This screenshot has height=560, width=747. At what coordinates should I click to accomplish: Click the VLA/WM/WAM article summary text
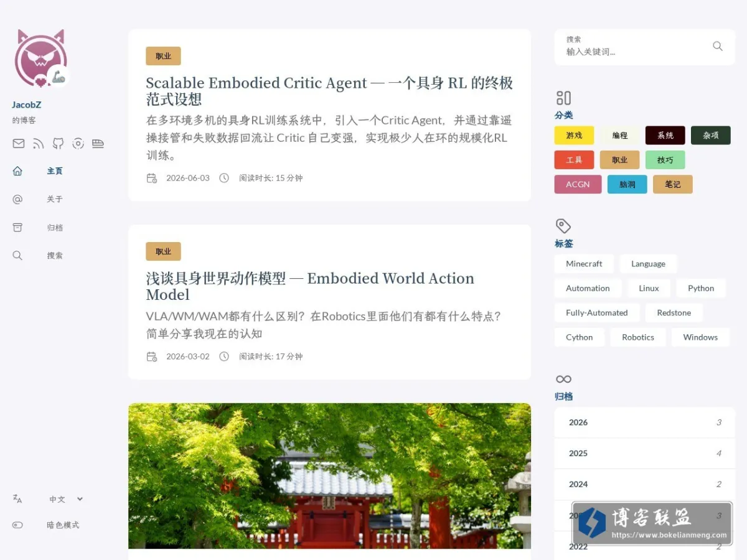(x=324, y=325)
